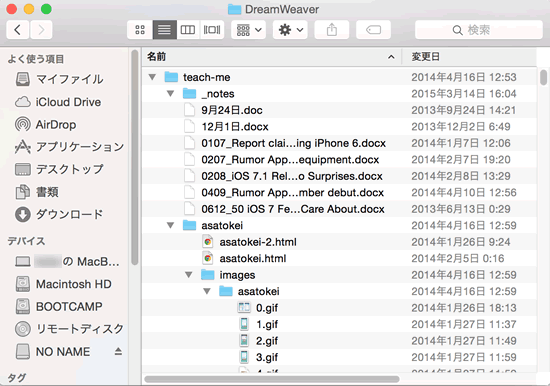This screenshot has height=386, width=550.
Task: Collapse the images folder triangle
Action: 189,274
